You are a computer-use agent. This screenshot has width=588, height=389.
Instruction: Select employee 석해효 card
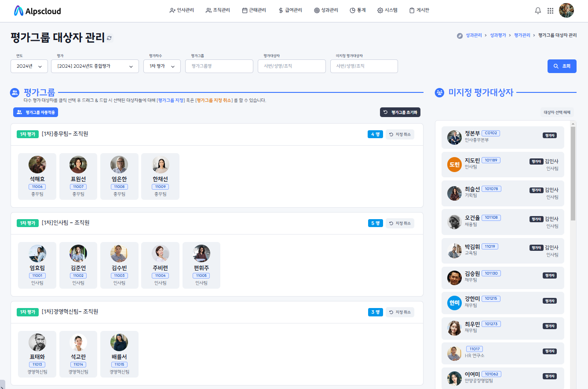click(x=37, y=176)
